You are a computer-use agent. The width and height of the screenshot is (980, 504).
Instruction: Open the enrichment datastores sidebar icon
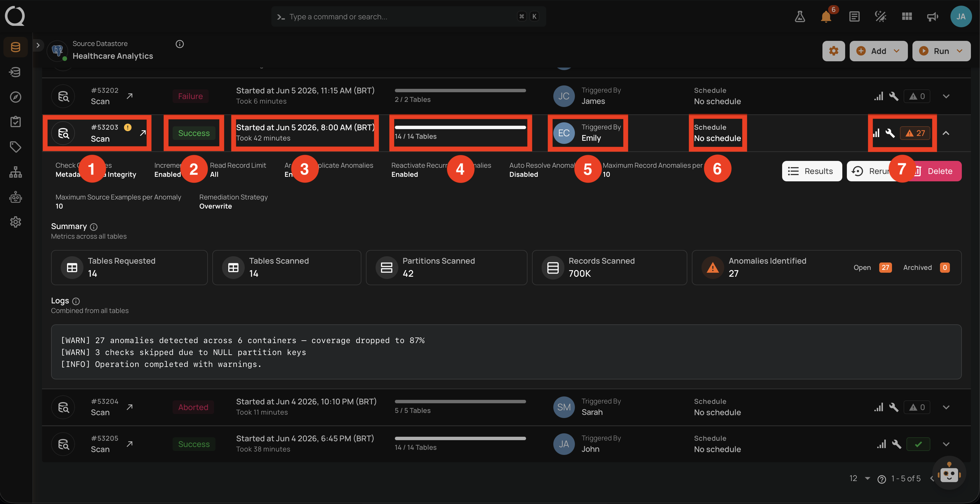(16, 72)
